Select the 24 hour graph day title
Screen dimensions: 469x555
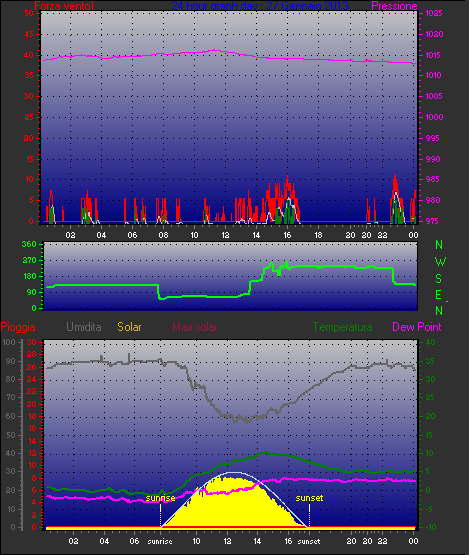click(x=260, y=6)
